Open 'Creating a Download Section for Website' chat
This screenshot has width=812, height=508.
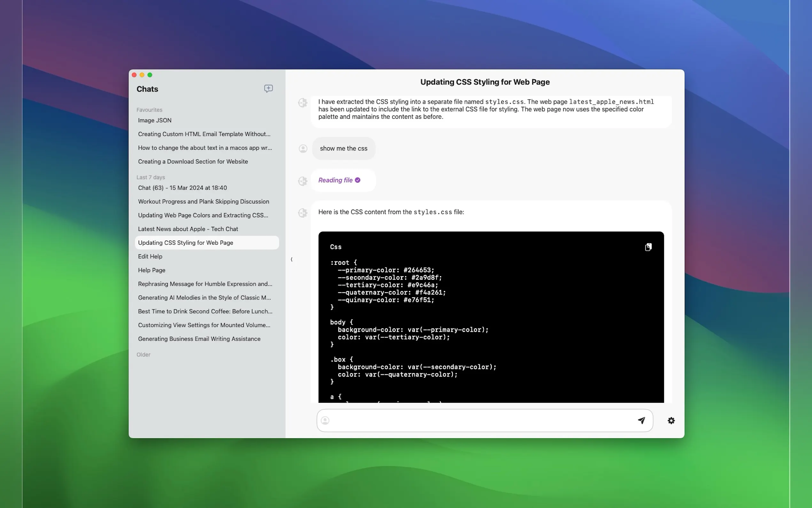[x=193, y=162]
